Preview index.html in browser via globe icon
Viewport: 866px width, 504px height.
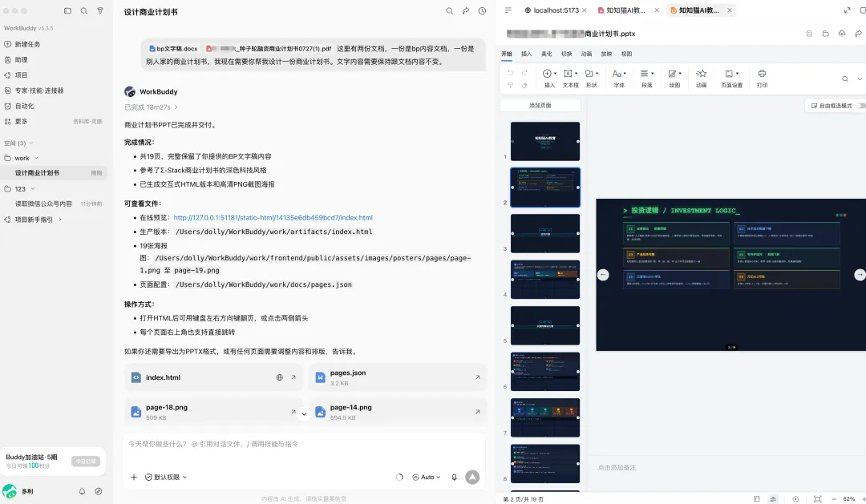(x=280, y=377)
